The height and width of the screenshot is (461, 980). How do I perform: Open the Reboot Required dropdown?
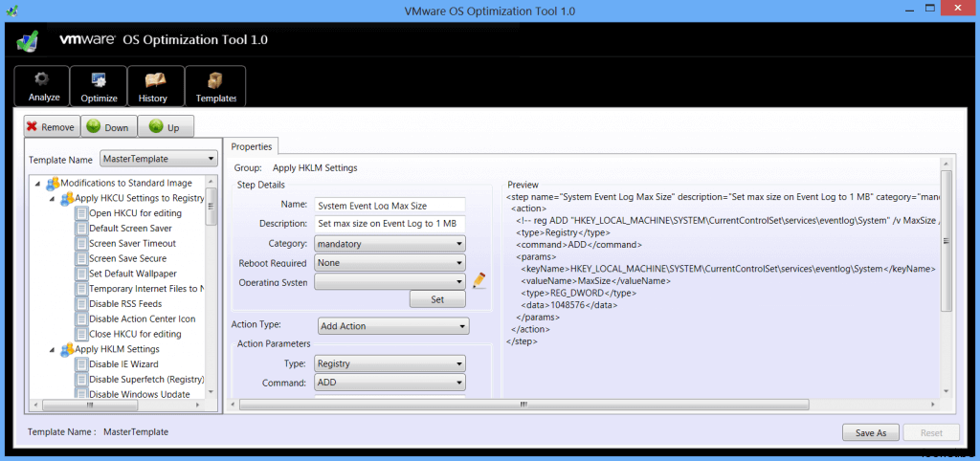(x=390, y=263)
